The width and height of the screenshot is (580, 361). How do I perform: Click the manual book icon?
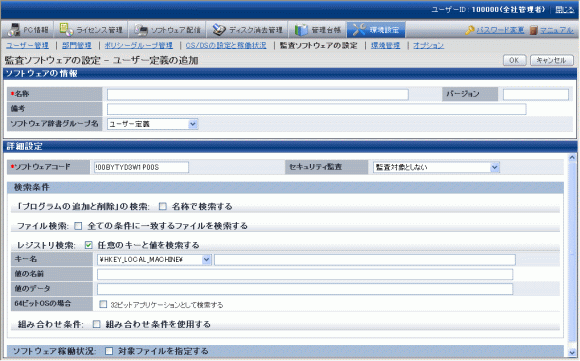533,30
